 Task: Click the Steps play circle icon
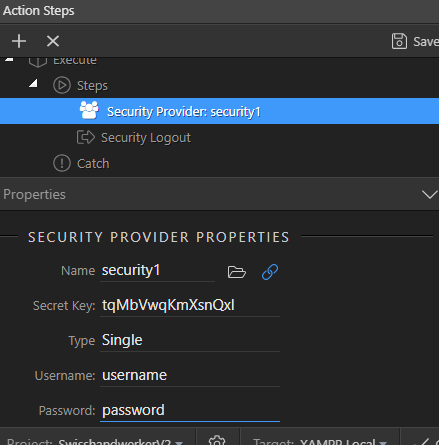(x=62, y=85)
